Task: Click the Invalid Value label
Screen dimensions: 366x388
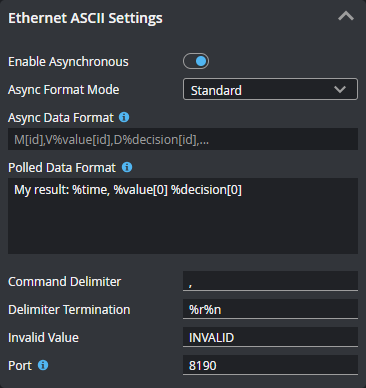Action: point(43,338)
